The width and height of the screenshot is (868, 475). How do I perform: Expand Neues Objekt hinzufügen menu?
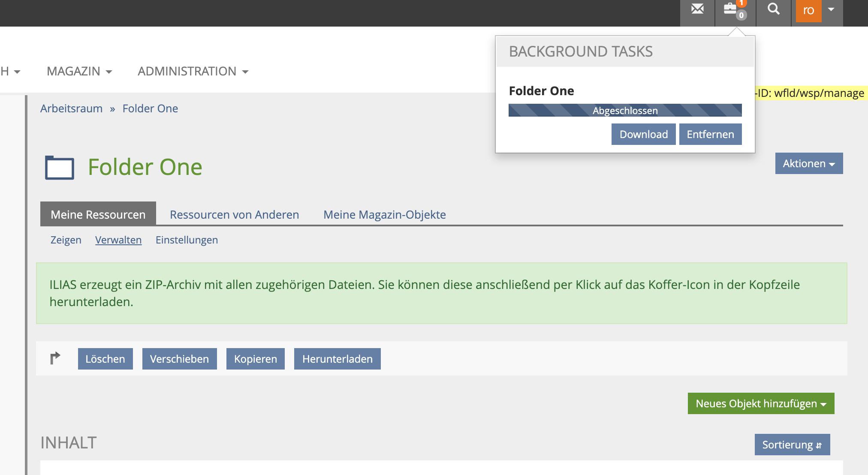(760, 403)
